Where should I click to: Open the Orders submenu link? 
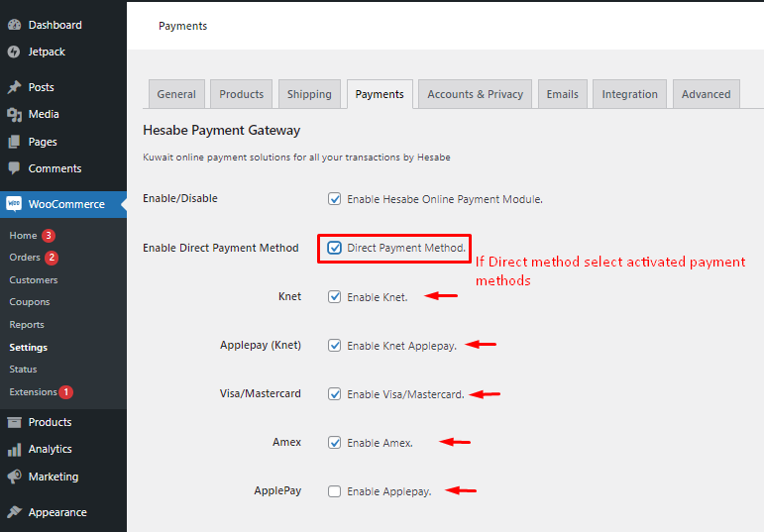25,258
